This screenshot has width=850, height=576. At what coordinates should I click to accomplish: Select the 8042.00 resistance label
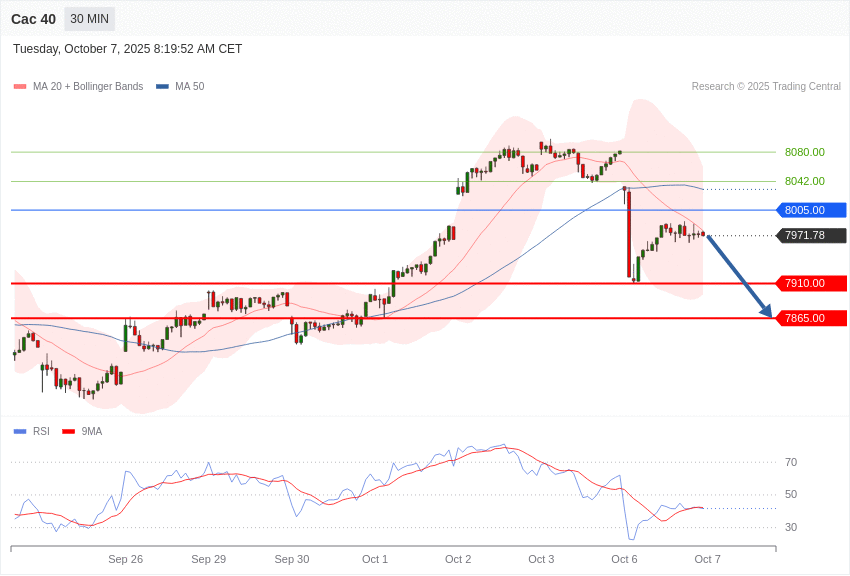[804, 181]
